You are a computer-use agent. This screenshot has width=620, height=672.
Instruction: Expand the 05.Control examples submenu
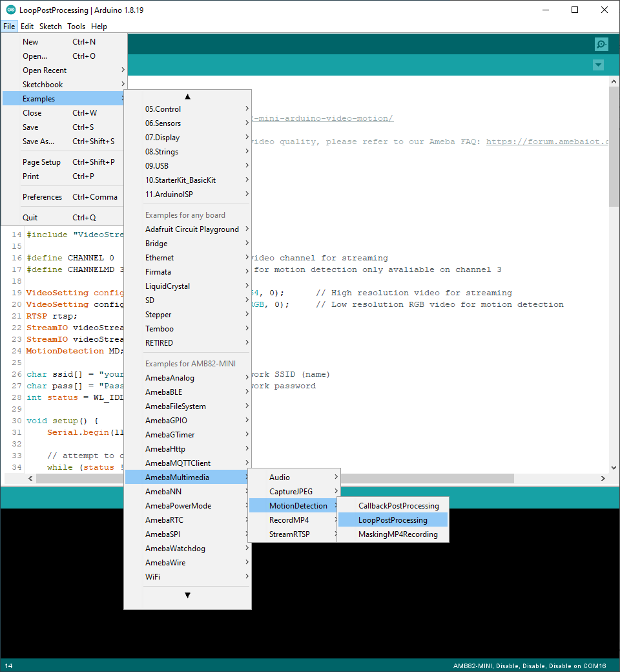pos(188,109)
